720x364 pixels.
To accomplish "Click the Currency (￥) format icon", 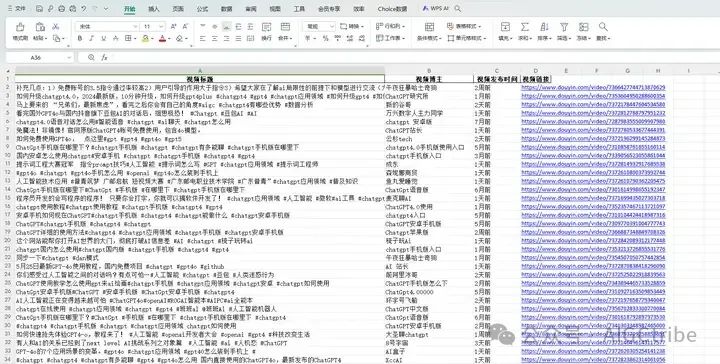I will (x=308, y=39).
